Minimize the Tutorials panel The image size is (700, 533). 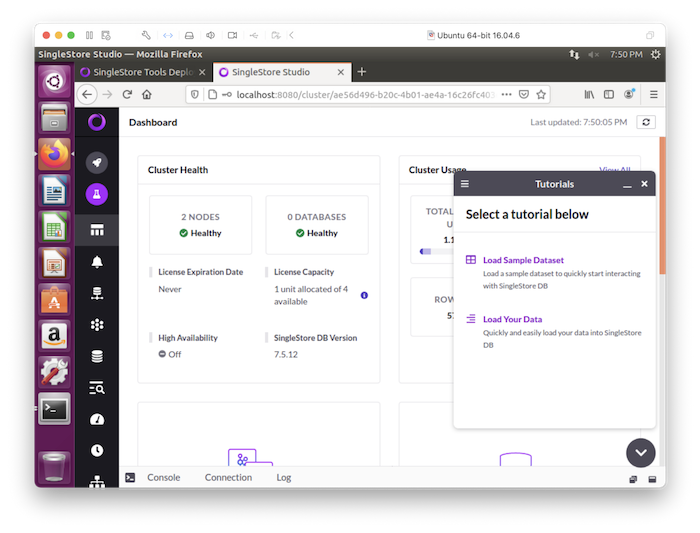627,185
